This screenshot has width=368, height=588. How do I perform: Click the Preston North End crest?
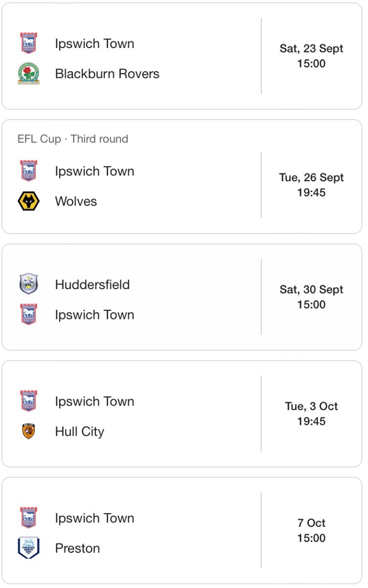28,548
